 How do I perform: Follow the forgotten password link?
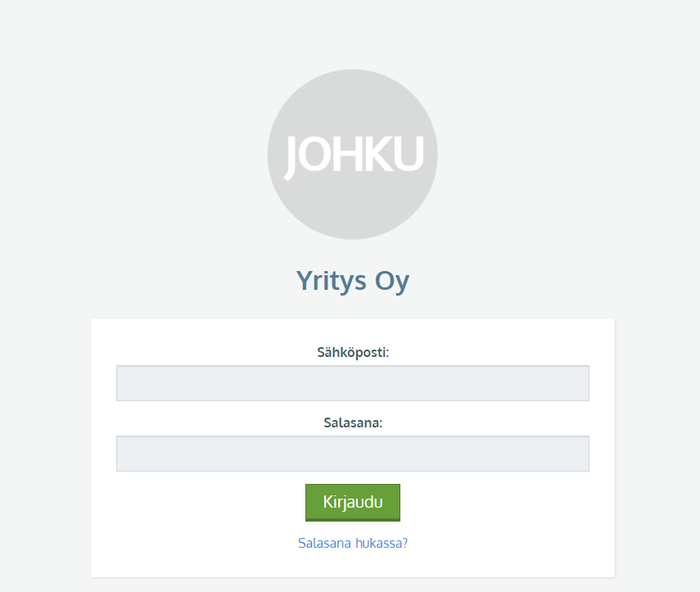[x=353, y=543]
